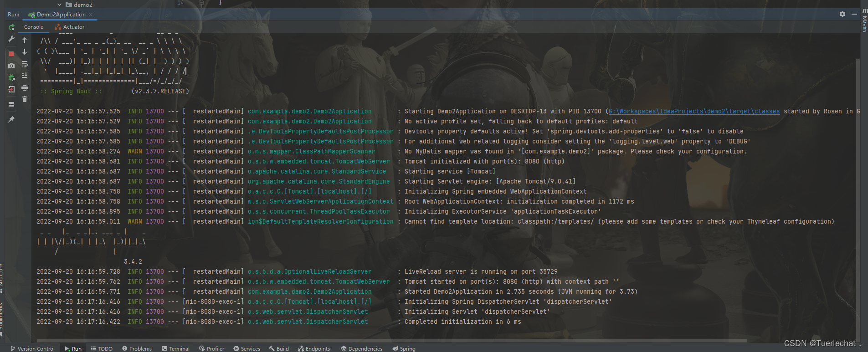Screen dimensions: 868x352
Task: Print console output with printer icon
Action: tap(25, 87)
